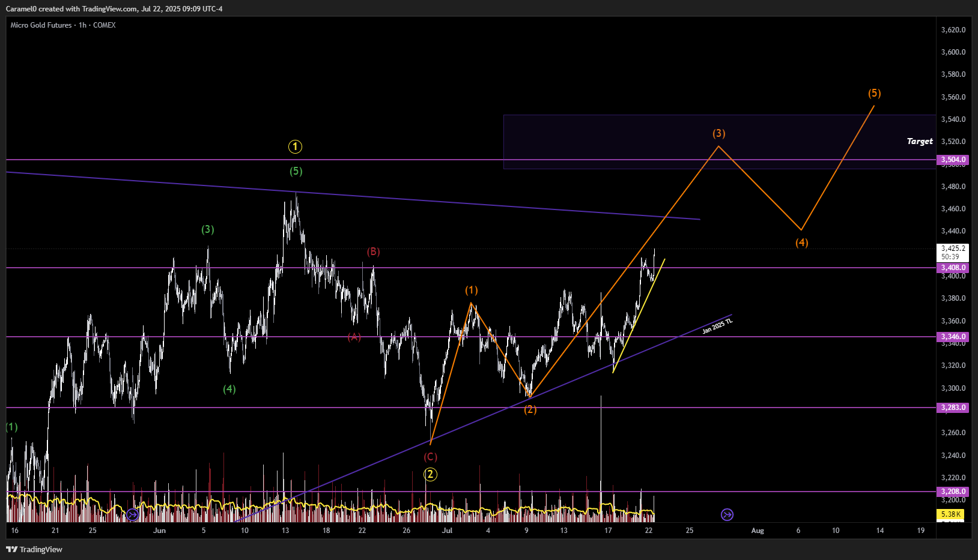Click the purple arrow icon left of Aug

pyautogui.click(x=727, y=514)
